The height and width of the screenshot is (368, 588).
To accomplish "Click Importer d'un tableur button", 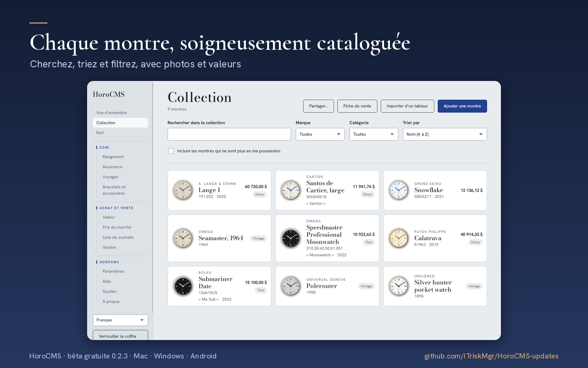I will pos(407,106).
